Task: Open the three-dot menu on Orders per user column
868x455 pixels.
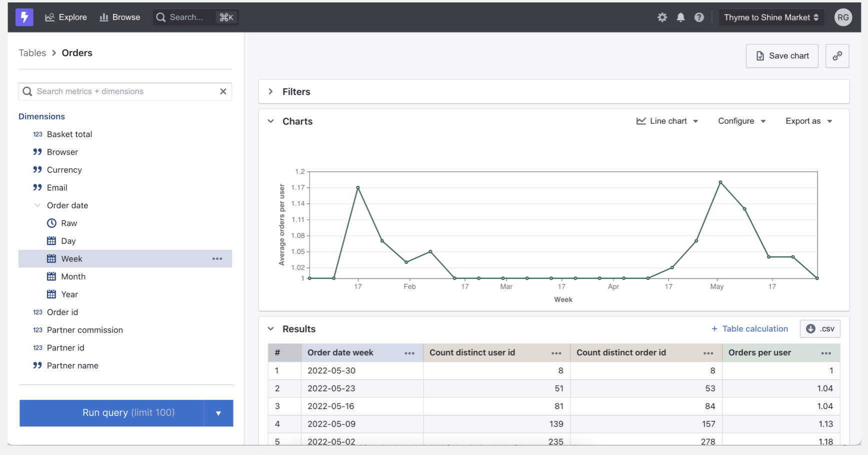Action: 826,352
